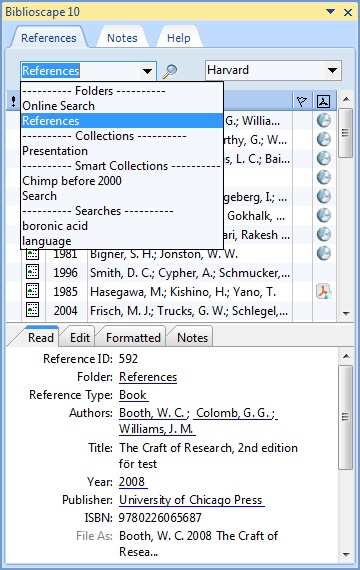
Task: Click the reference list scrollbar thumb
Action: tap(345, 133)
